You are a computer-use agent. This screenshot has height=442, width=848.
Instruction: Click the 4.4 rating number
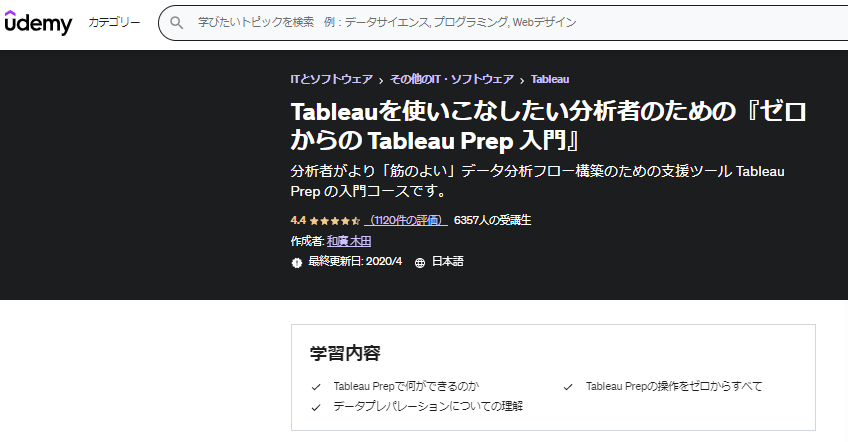click(x=298, y=220)
